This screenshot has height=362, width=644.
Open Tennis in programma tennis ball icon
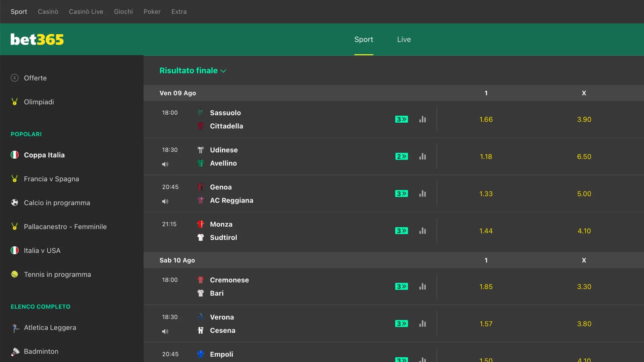[14, 274]
